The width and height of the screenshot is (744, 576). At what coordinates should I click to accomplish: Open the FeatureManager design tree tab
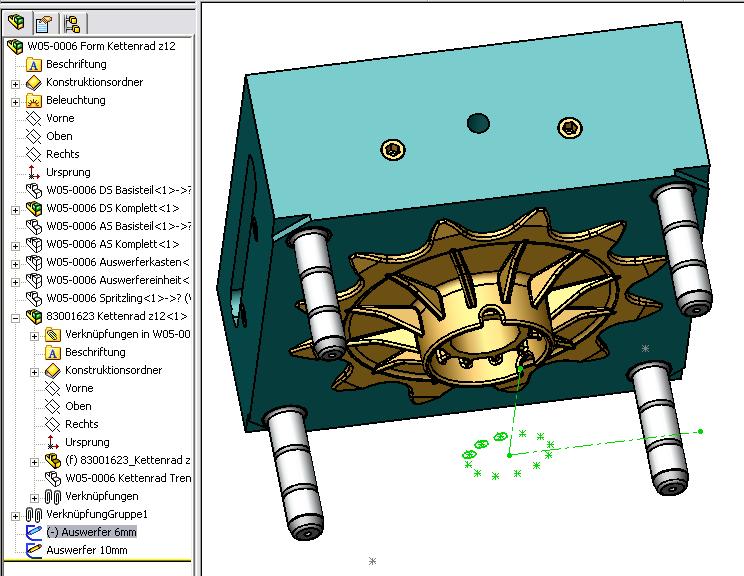[16, 22]
